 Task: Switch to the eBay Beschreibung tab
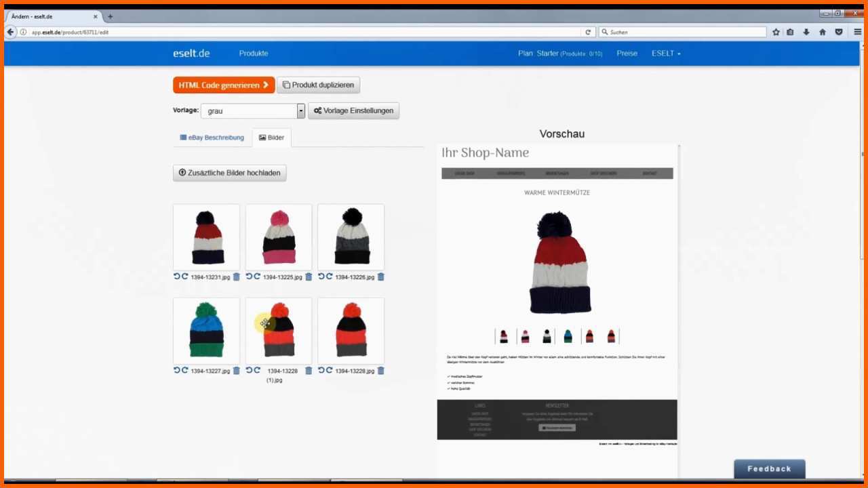(x=212, y=138)
